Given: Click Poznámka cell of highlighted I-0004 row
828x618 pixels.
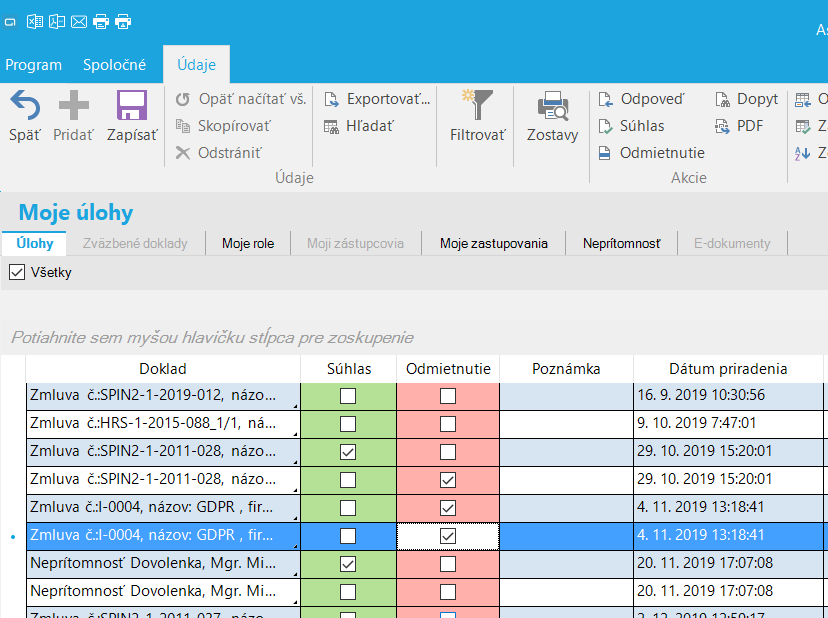Looking at the screenshot, I should (x=566, y=536).
